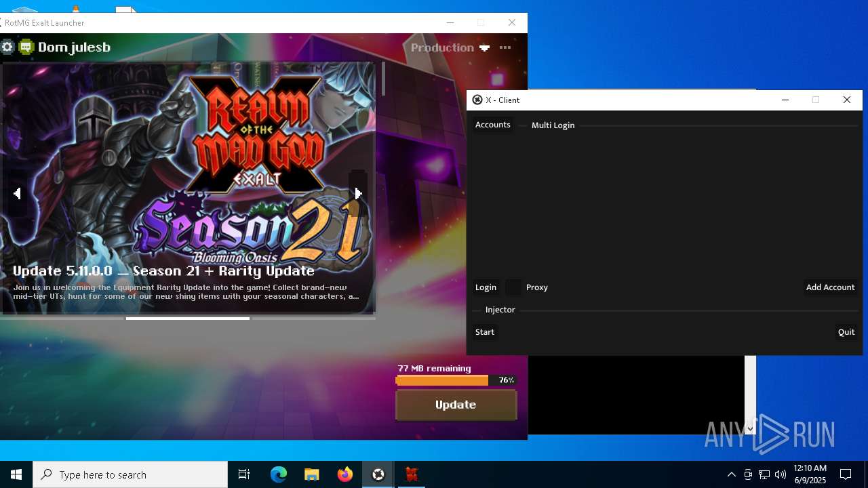
Task: Open the notification center icon
Action: point(846,474)
